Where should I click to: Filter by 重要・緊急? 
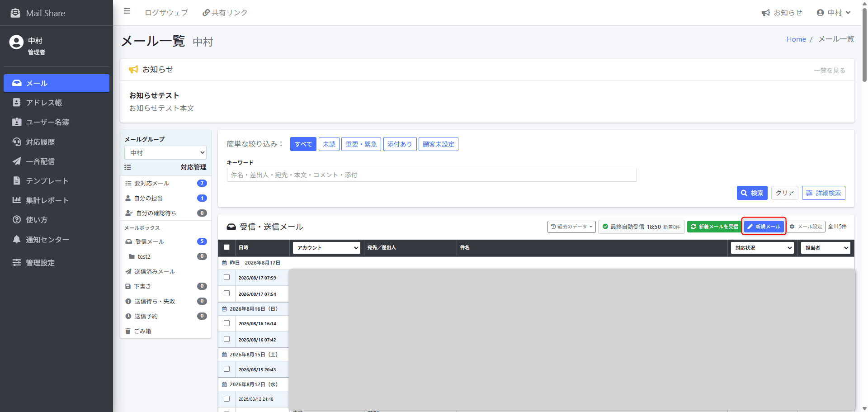[361, 144]
